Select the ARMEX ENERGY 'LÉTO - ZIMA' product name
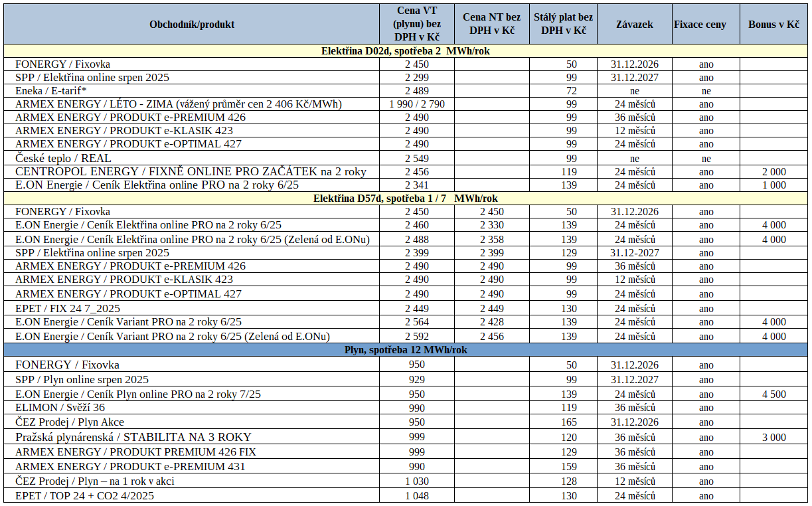Screen dimensions: 812x506 pos(179,104)
